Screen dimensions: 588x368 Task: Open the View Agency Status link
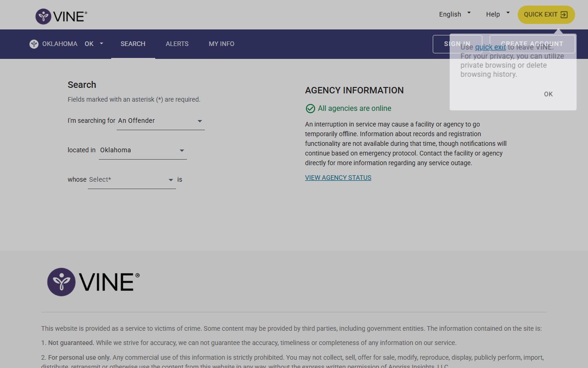[338, 178]
